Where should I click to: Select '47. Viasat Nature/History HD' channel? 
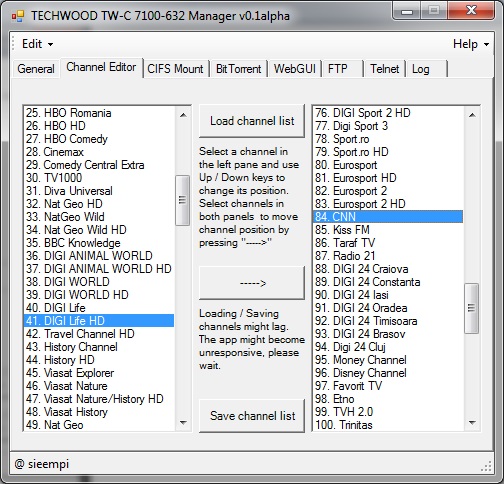tap(99, 399)
